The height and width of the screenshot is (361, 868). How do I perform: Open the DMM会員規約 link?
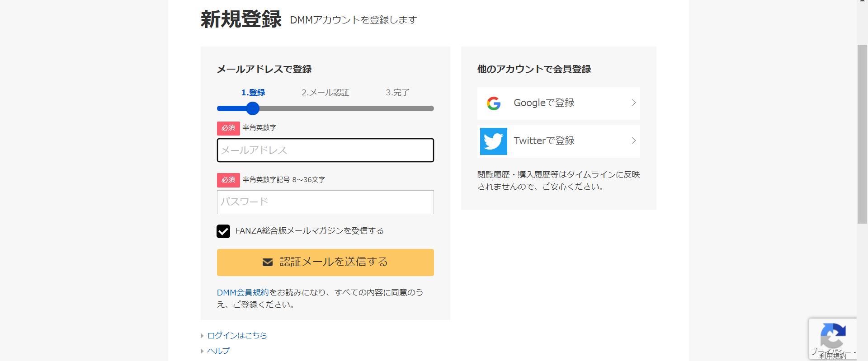coord(243,293)
